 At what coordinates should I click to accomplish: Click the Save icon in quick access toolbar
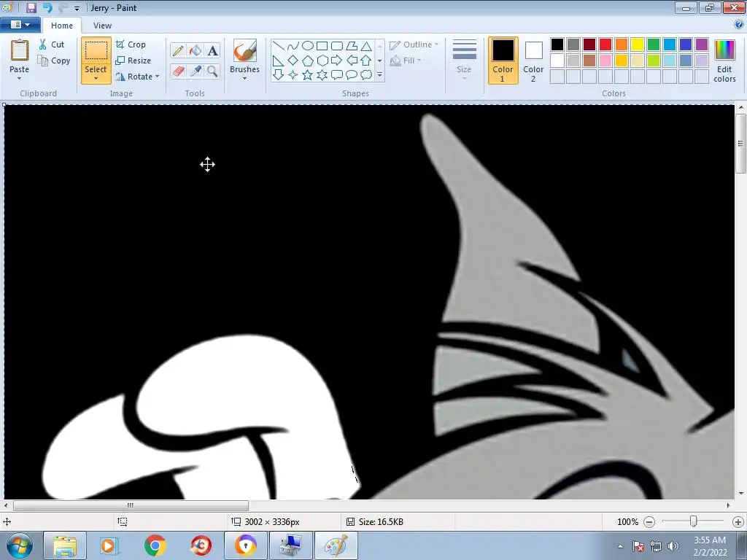click(31, 7)
